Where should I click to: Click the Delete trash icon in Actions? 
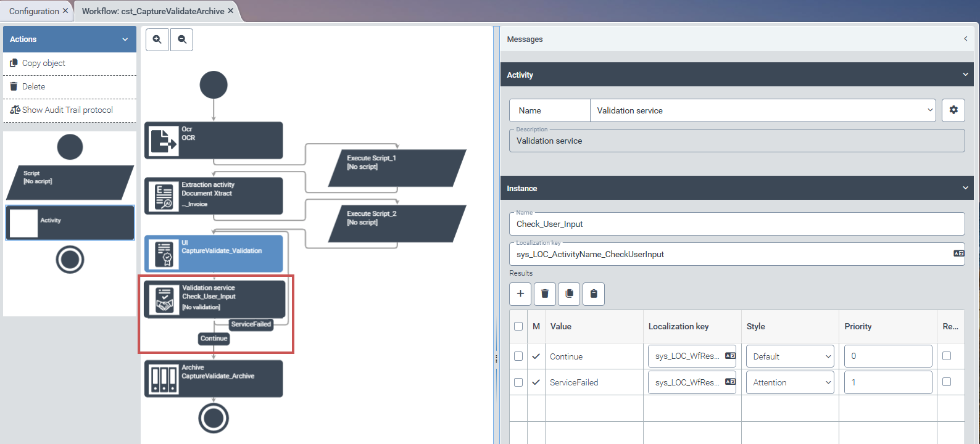tap(14, 86)
